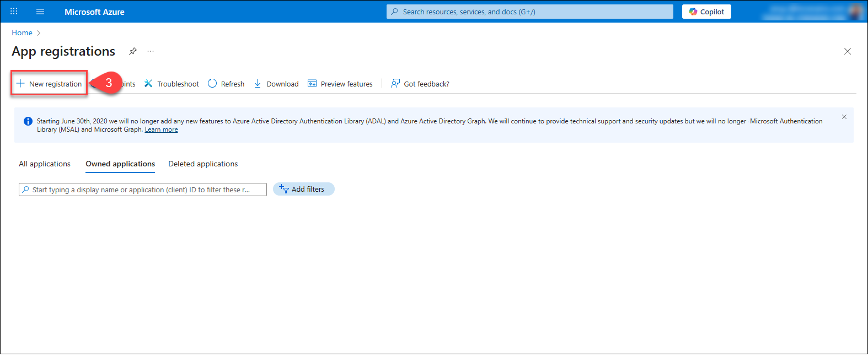This screenshot has width=868, height=357.
Task: Open the Azure apps grid launcher
Action: point(14,12)
